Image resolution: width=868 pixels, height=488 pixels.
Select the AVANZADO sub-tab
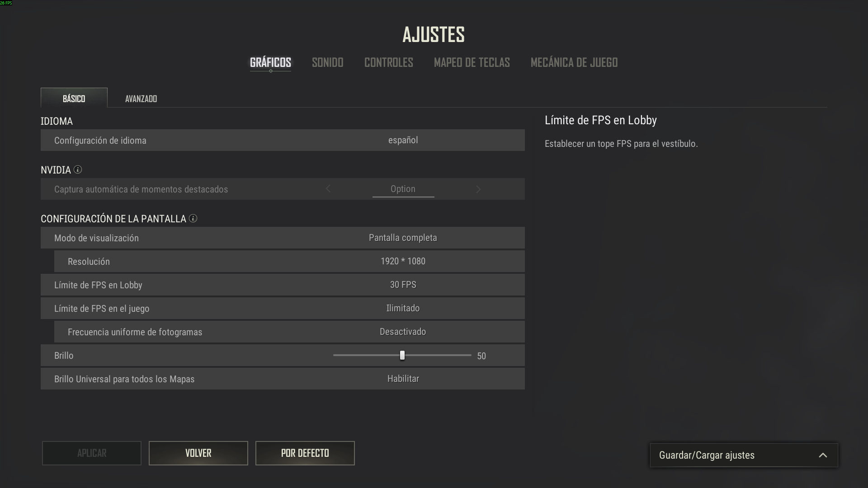pyautogui.click(x=141, y=99)
